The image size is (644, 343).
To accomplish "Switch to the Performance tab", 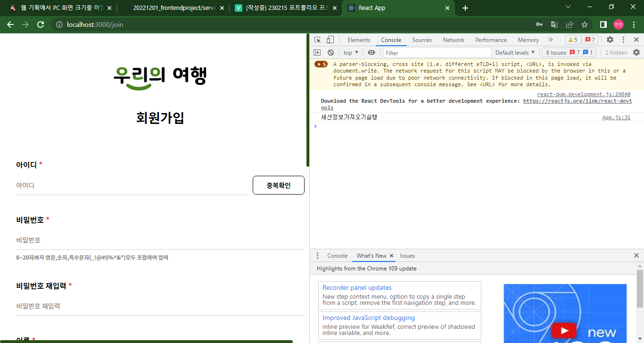I will pyautogui.click(x=491, y=40).
